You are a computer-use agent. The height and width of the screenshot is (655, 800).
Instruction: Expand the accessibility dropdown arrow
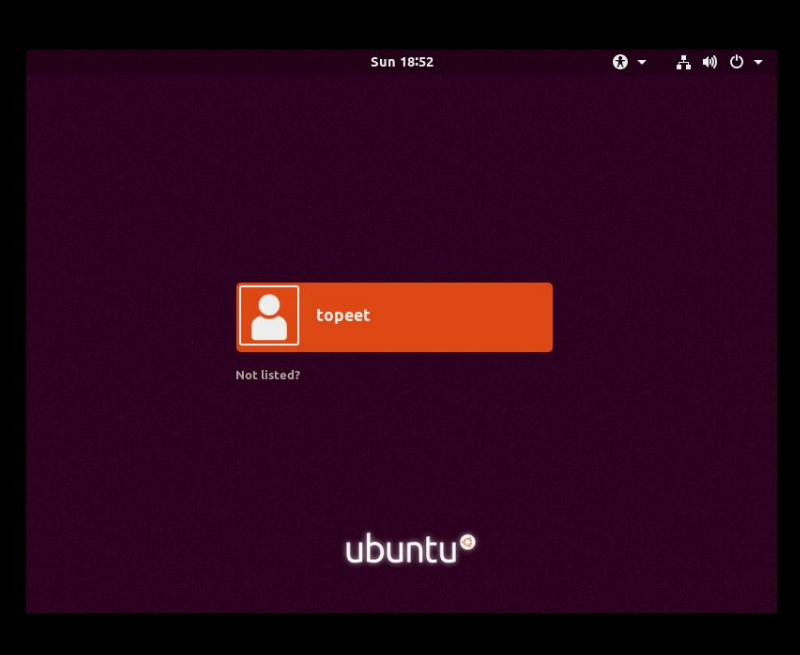(x=642, y=62)
